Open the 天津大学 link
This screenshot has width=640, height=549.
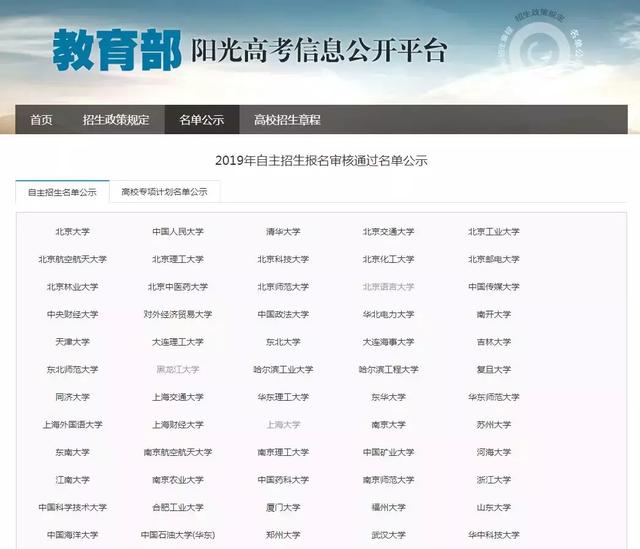73,342
